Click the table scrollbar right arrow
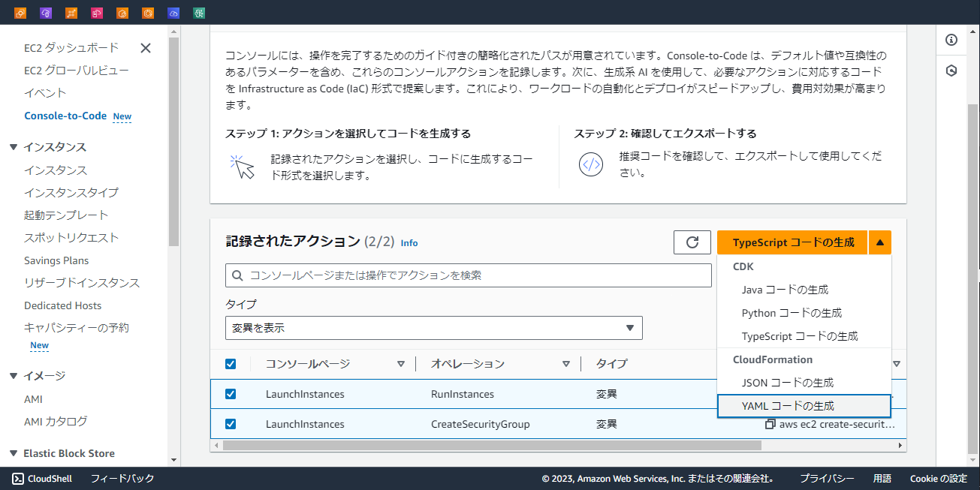 [901, 445]
